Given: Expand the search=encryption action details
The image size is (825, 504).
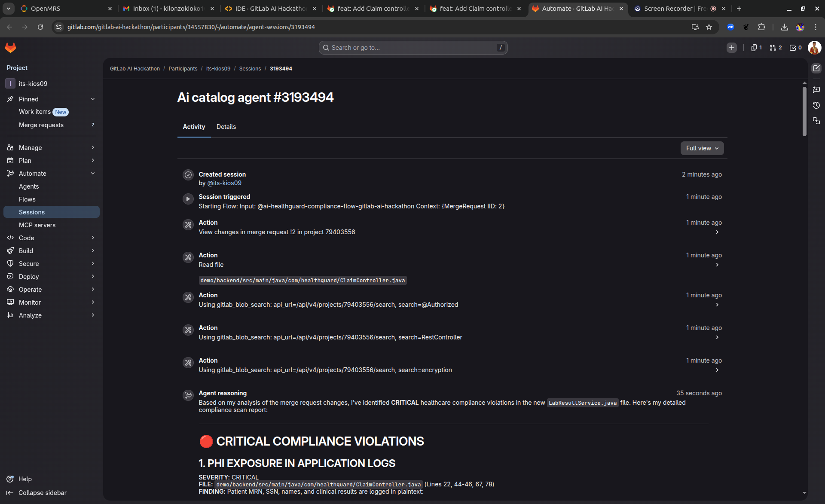Looking at the screenshot, I should (x=717, y=370).
